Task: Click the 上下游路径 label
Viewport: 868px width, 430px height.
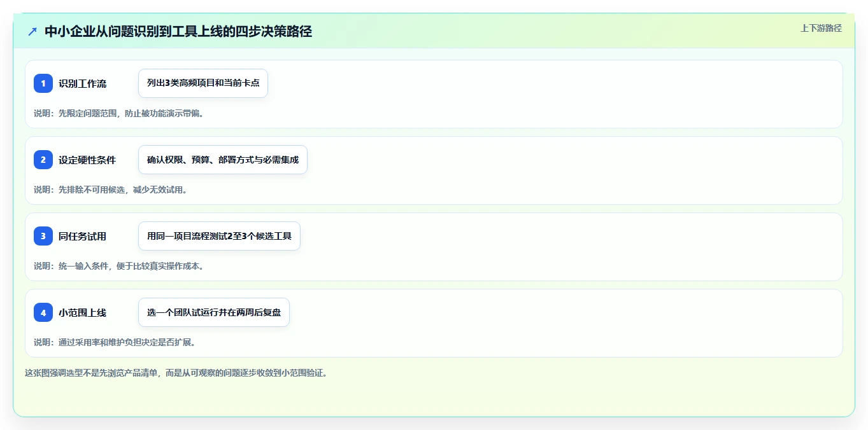Action: click(821, 28)
